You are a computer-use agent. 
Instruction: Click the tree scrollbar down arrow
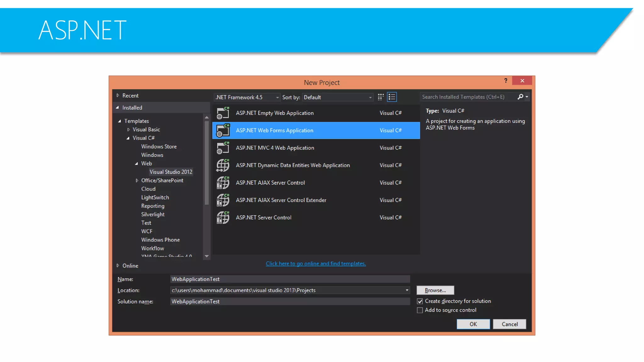(207, 256)
